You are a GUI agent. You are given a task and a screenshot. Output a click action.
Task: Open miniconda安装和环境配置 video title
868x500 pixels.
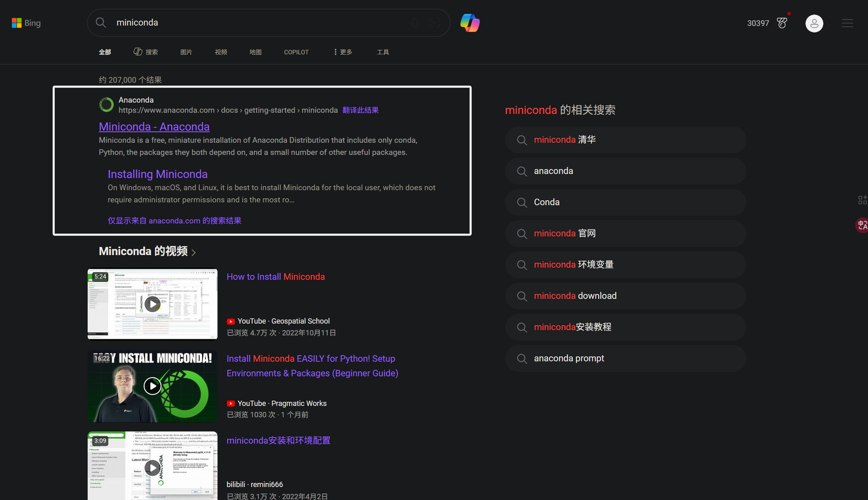pyautogui.click(x=278, y=441)
